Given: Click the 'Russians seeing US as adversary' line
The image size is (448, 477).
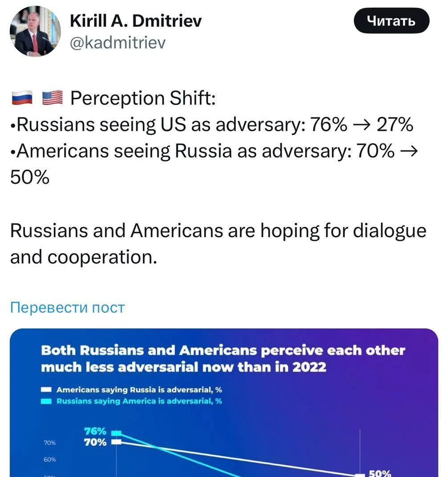Looking at the screenshot, I should [x=212, y=125].
